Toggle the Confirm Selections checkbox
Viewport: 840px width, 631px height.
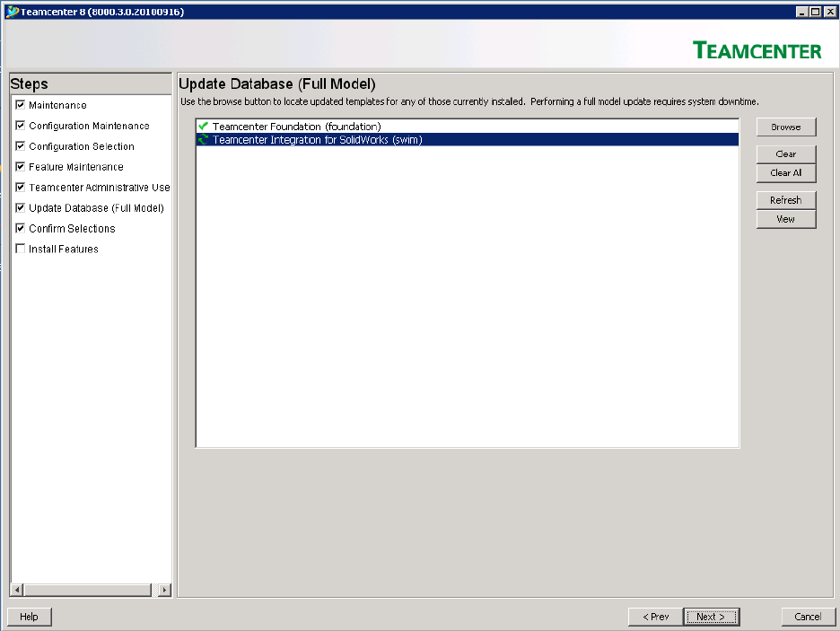point(21,228)
